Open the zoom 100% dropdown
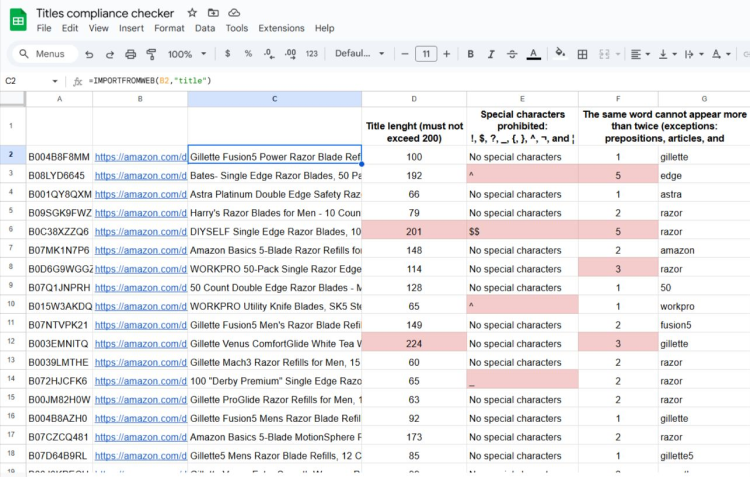 click(187, 54)
